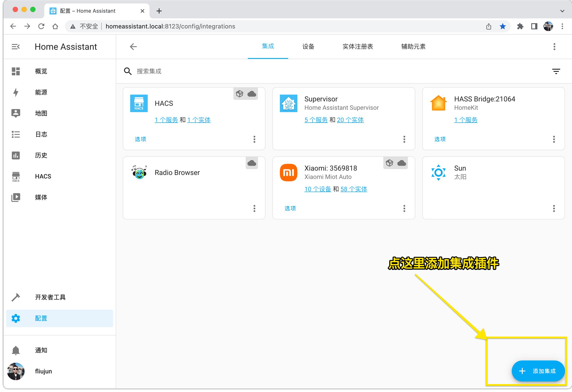Open the Supervisor's 20 个实体 link

point(350,120)
